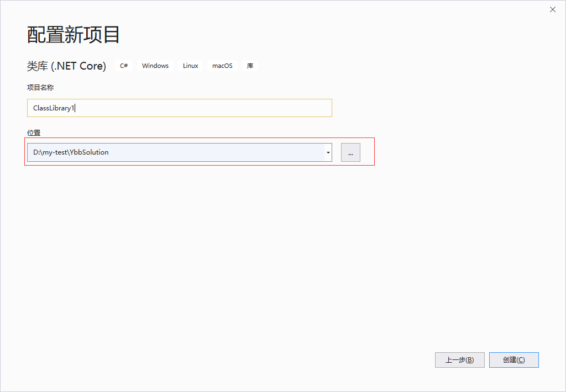This screenshot has width=566, height=392.
Task: Select the C# language tag
Action: tap(123, 65)
